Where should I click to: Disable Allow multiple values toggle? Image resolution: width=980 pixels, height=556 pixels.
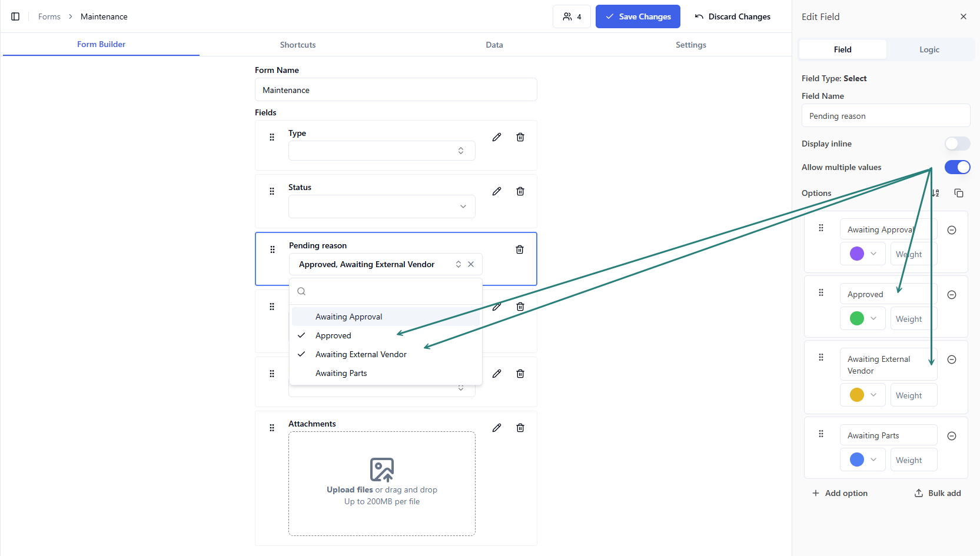click(957, 167)
